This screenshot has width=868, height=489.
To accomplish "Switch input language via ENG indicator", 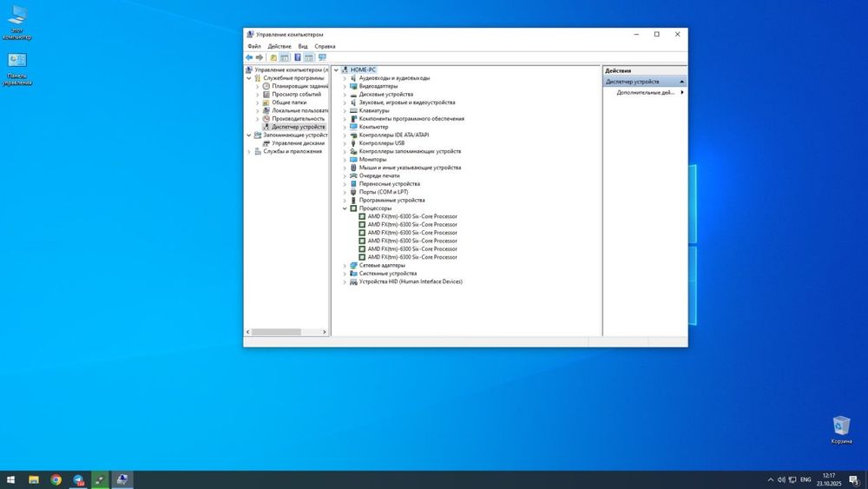I will tap(806, 479).
